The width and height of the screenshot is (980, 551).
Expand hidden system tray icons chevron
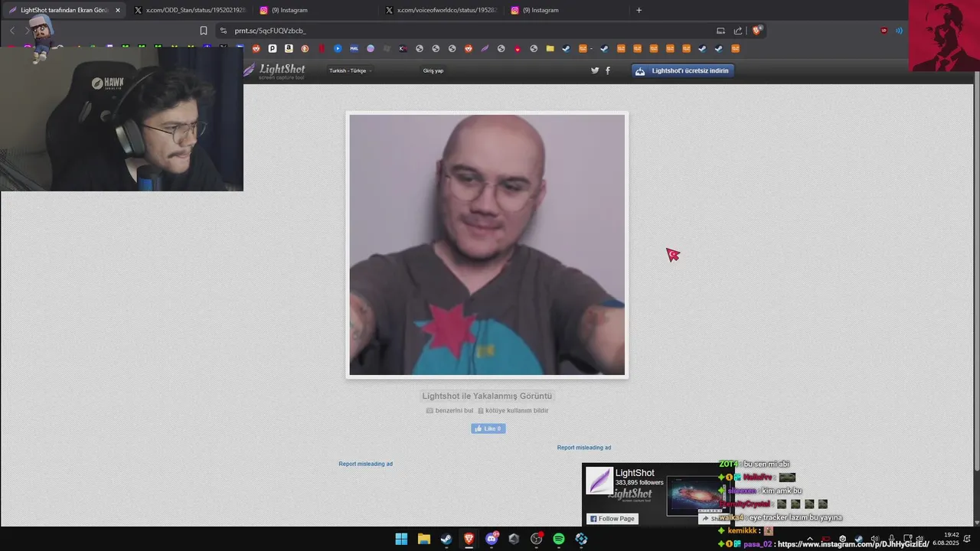(810, 539)
